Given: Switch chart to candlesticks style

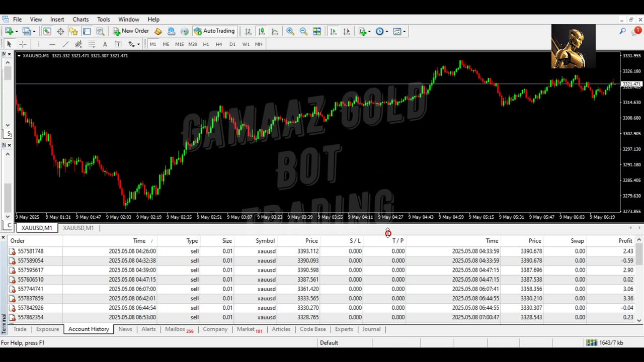Looking at the screenshot, I should point(261,31).
